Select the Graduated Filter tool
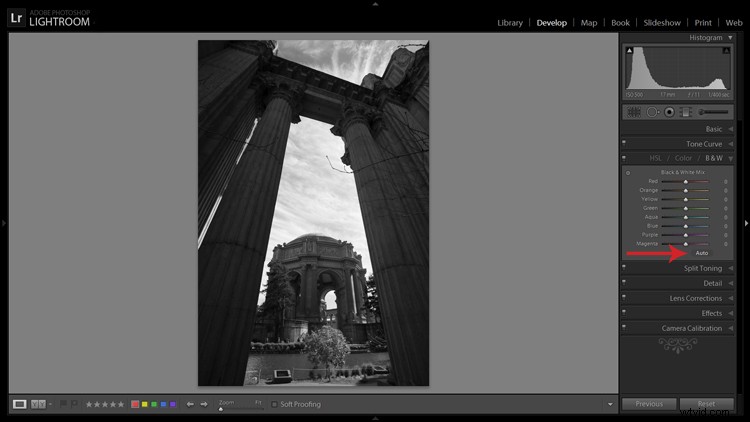The width and height of the screenshot is (750, 422). (x=686, y=112)
